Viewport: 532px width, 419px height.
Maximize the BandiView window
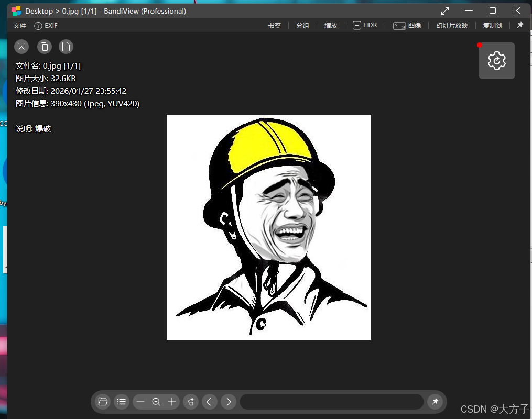click(493, 11)
